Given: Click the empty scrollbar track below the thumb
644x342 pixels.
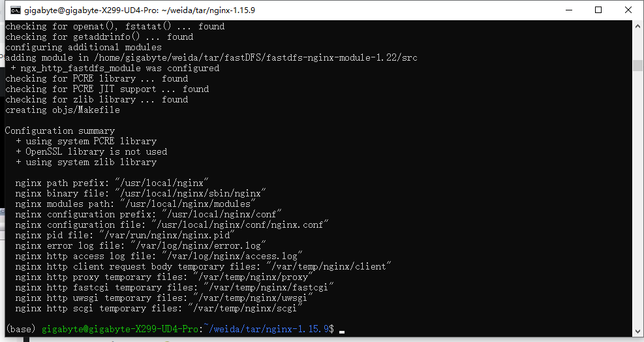Looking at the screenshot, I should coord(637,197).
